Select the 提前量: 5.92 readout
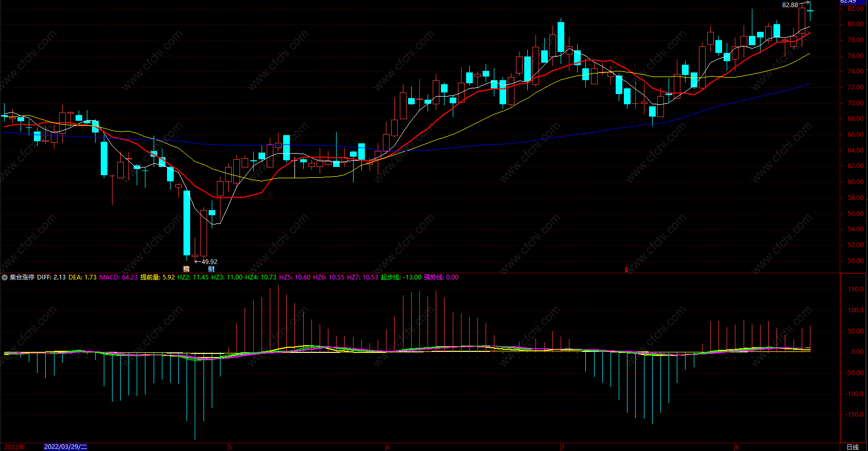The height and width of the screenshot is (451, 868). pos(157,277)
